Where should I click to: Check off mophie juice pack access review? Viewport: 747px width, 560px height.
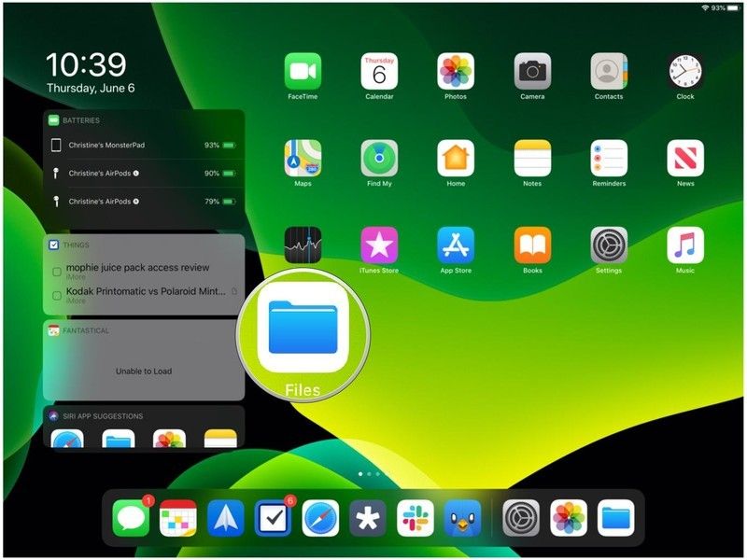[x=57, y=272]
